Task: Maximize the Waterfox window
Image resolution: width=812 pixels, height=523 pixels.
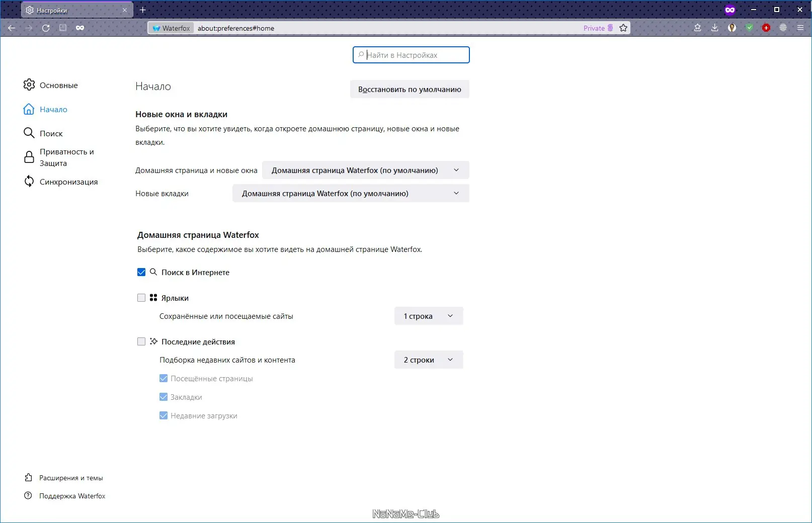Action: pos(777,10)
